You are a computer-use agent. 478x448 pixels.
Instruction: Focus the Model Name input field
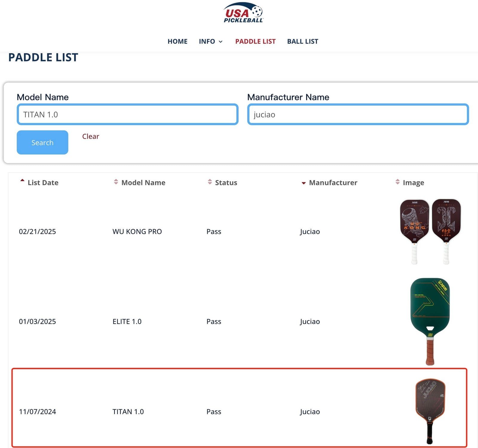[x=128, y=114]
